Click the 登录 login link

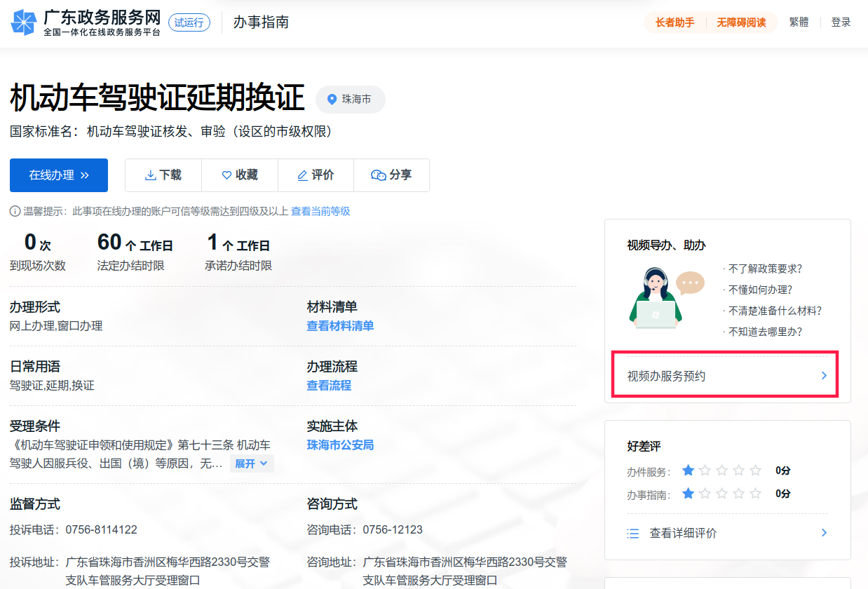tap(841, 22)
